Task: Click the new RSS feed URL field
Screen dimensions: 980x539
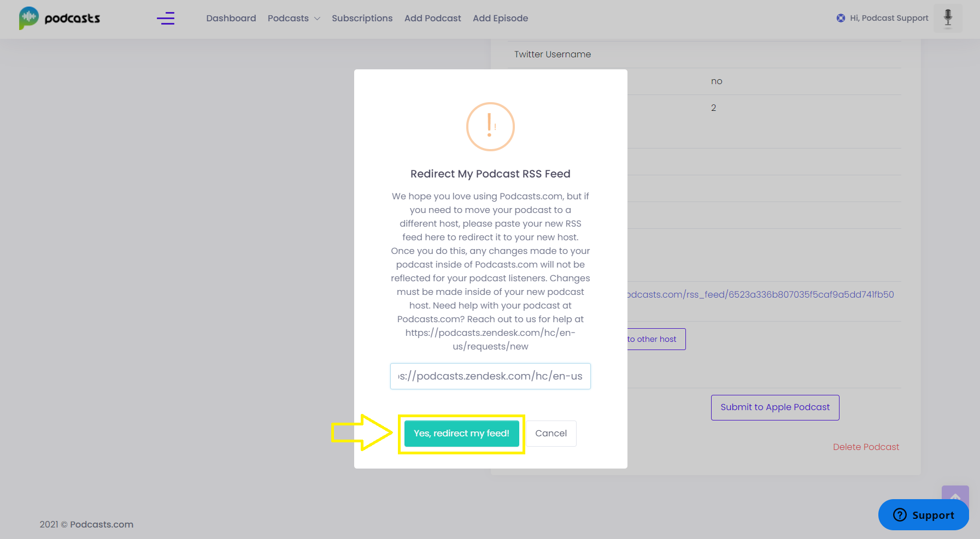Action: click(x=490, y=376)
